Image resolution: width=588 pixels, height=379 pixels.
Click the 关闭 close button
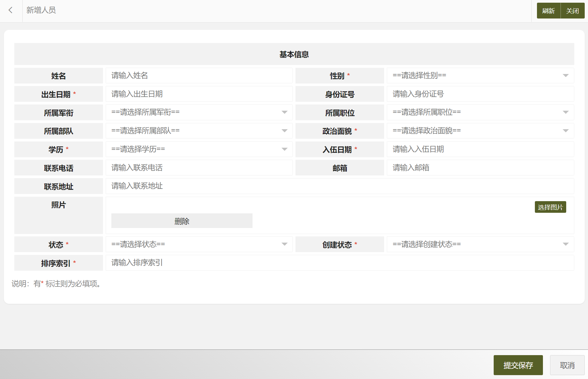(x=572, y=11)
